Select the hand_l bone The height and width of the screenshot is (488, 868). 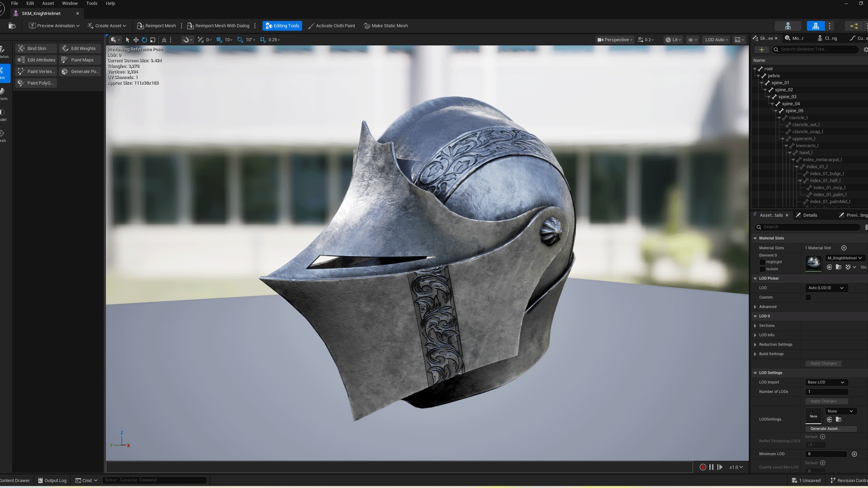pos(806,153)
